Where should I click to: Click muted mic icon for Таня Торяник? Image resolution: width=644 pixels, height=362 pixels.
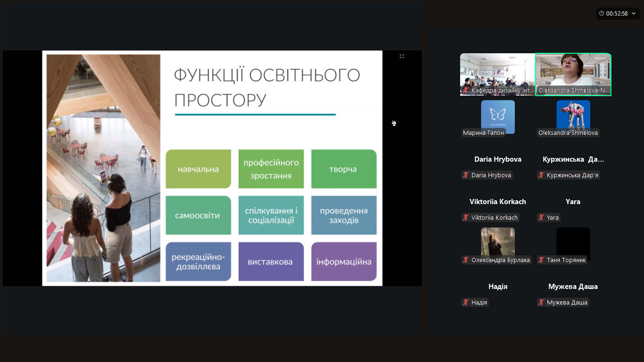tap(541, 260)
